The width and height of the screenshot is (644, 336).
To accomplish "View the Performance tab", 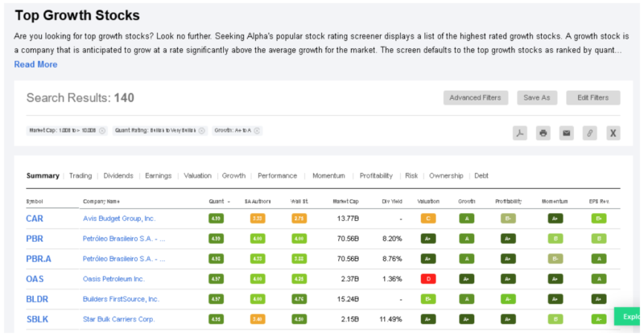I will pyautogui.click(x=277, y=175).
